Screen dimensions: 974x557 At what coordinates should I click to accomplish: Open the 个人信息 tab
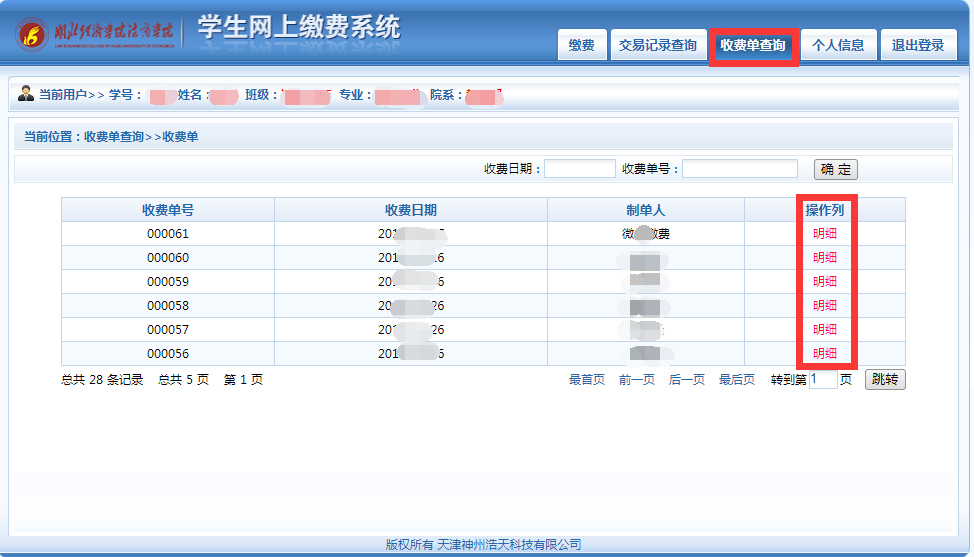tap(838, 45)
